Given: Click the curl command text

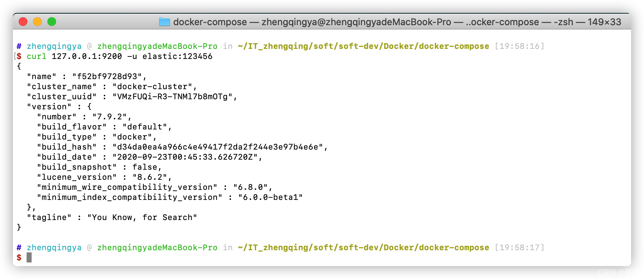Looking at the screenshot, I should pyautogui.click(x=119, y=56).
